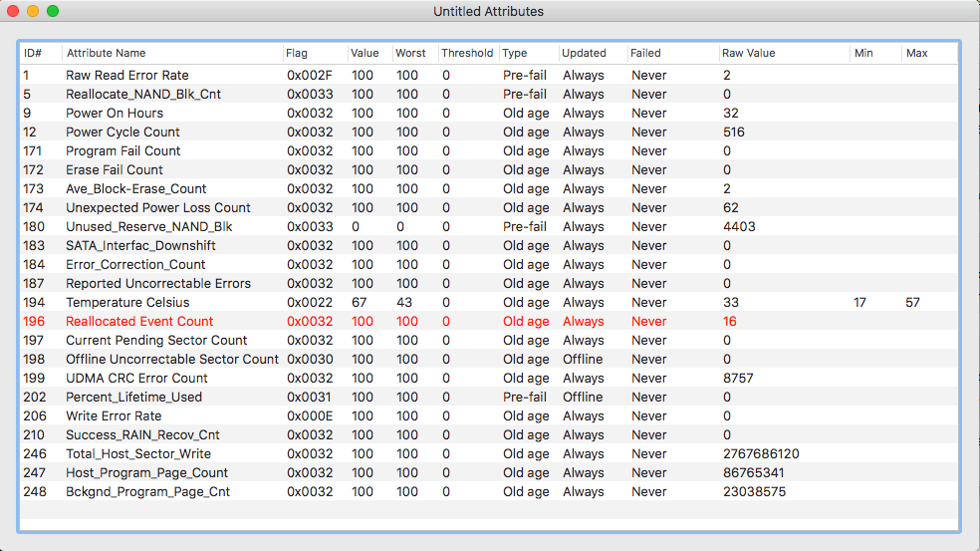Image resolution: width=980 pixels, height=551 pixels.
Task: Click the Max column header
Action: [x=930, y=53]
